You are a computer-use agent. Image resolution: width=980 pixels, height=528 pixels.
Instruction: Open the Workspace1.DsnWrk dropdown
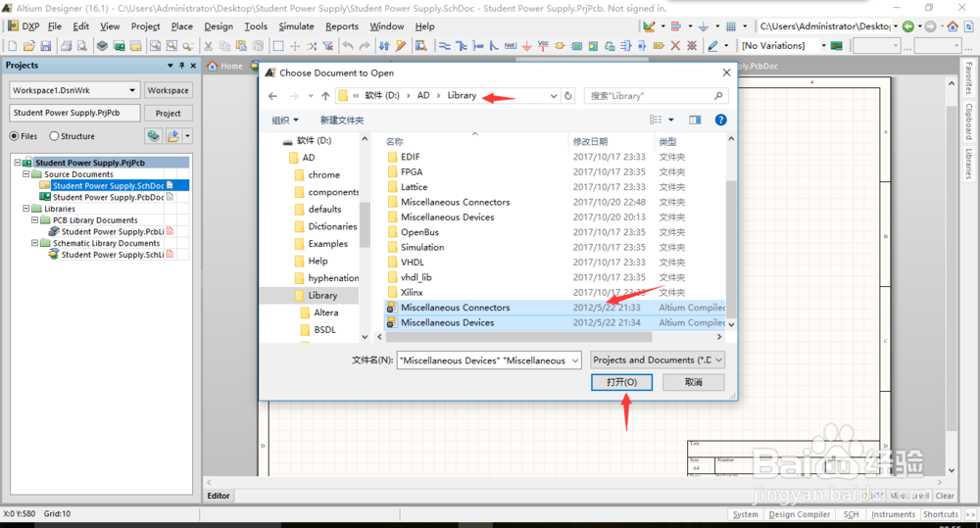(x=132, y=90)
